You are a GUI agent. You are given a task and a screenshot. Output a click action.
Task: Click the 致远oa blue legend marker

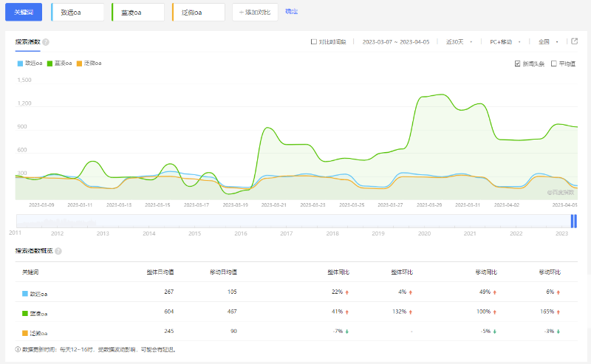[20, 63]
